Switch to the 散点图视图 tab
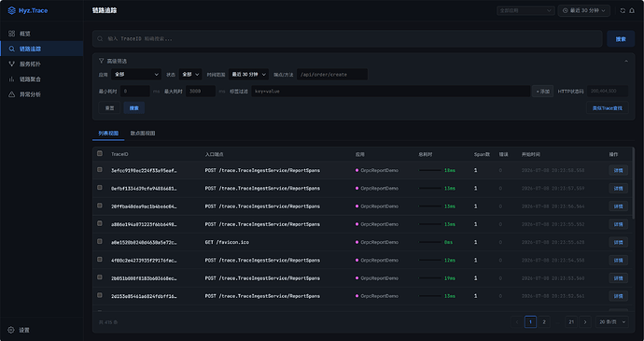Screen dimensions: 644x341 [x=143, y=134]
